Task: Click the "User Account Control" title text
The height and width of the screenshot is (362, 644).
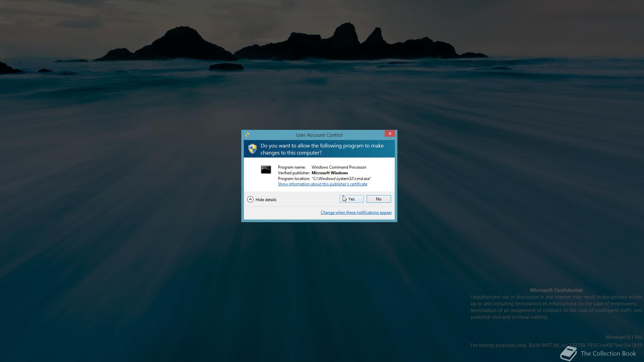Action: coord(319,135)
